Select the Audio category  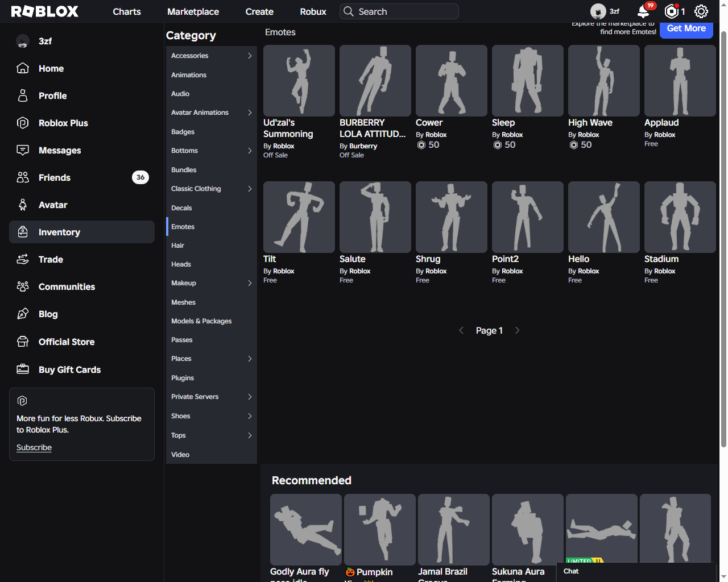coord(212,94)
